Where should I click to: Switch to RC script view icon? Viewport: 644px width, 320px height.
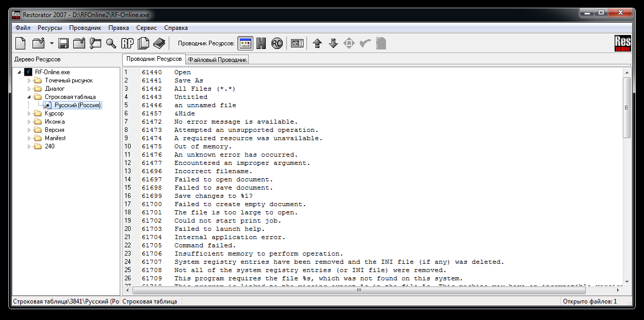click(277, 43)
